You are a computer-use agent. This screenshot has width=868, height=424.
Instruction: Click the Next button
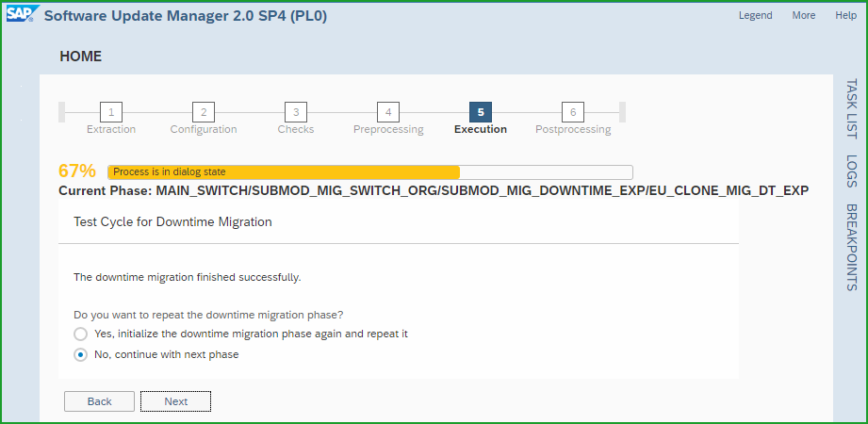pos(175,401)
